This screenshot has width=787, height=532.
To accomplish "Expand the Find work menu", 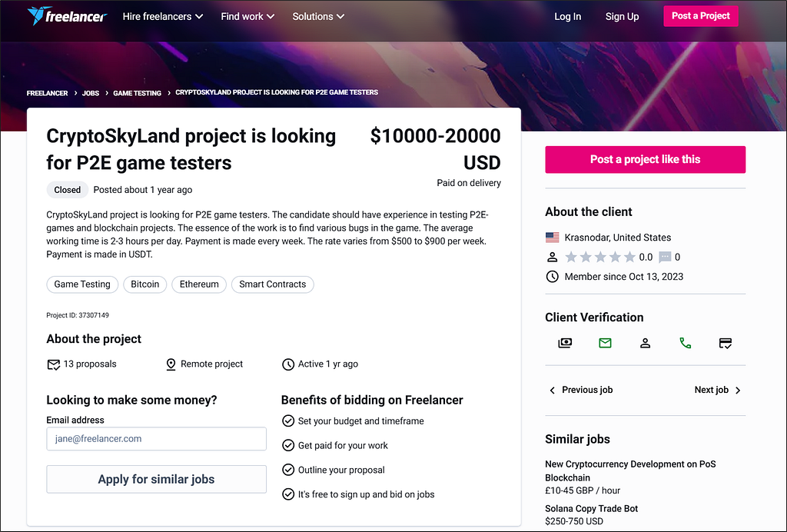I will pos(247,17).
